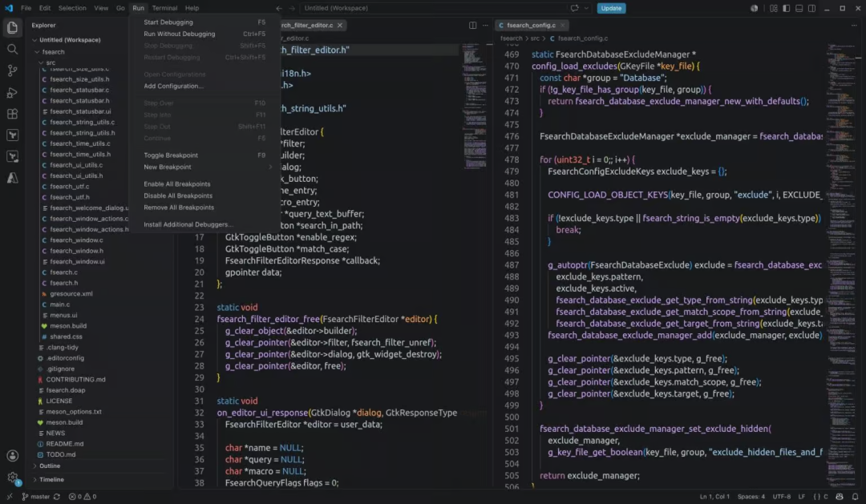This screenshot has height=504, width=866.
Task: Collapse the fsearch folder
Action: [37, 52]
